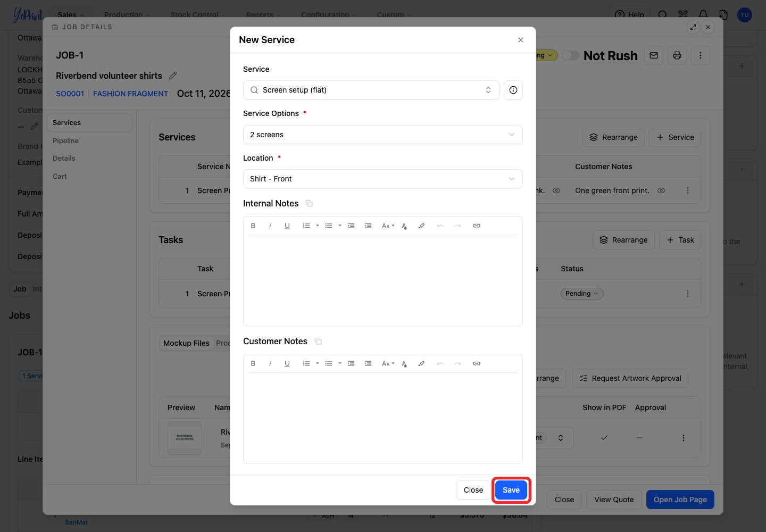Open the Pending status dropdown
This screenshot has height=532, width=766.
coord(582,294)
